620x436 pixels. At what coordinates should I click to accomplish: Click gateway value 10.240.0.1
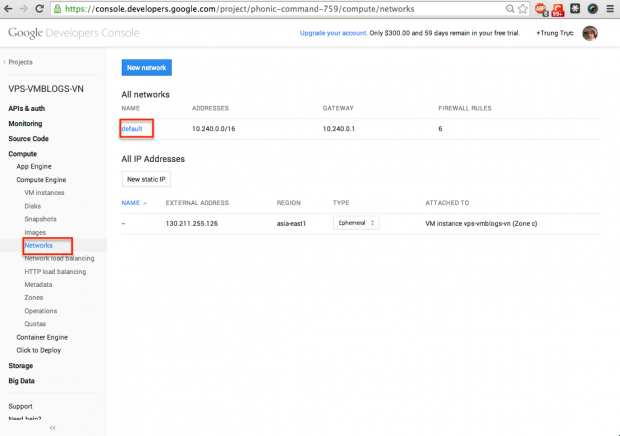339,129
